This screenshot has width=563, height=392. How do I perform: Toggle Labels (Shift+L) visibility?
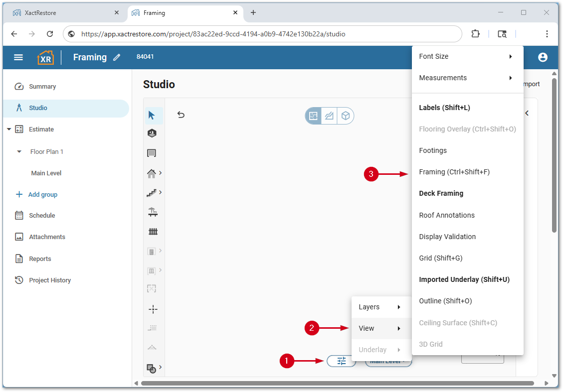444,108
